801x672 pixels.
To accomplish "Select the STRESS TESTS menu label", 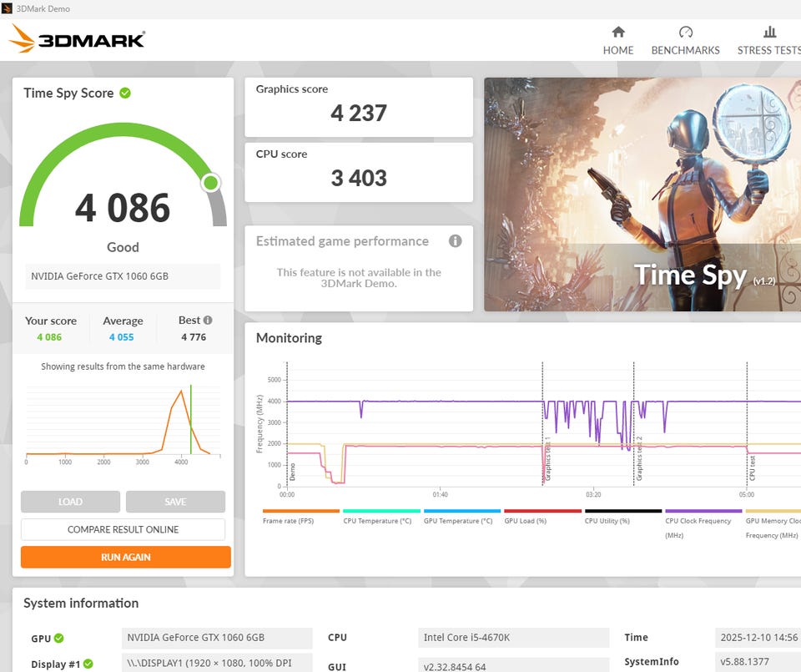I will [768, 50].
